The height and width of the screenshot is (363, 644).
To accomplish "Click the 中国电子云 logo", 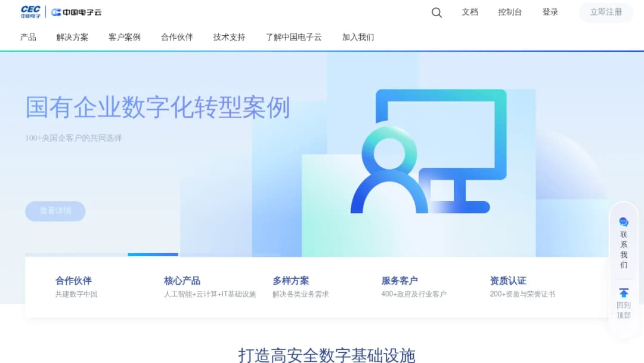I will (76, 13).
